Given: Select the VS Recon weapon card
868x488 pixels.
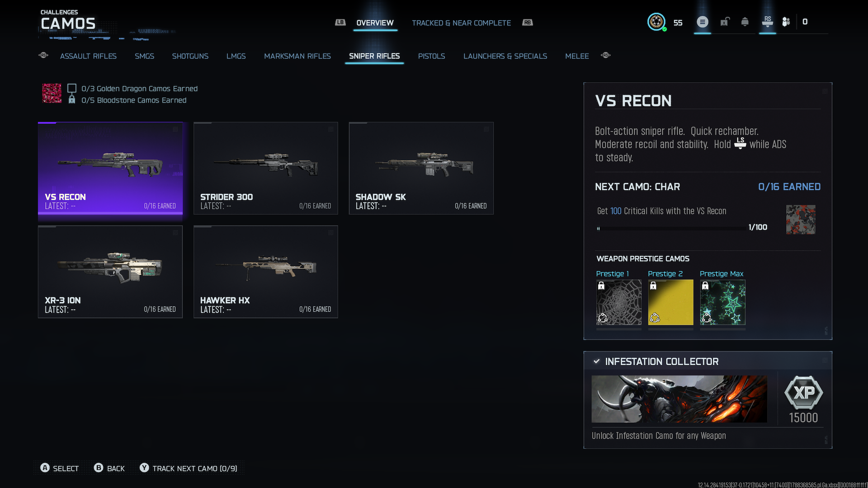Looking at the screenshot, I should click(110, 168).
